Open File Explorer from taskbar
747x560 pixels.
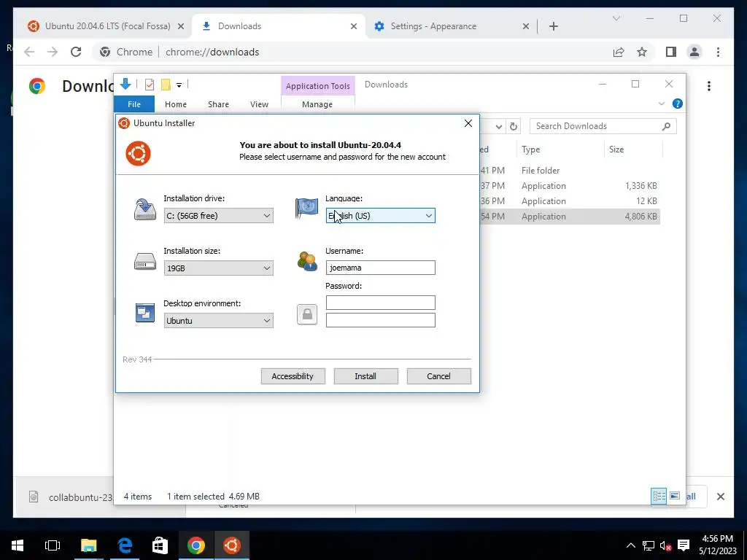click(88, 545)
